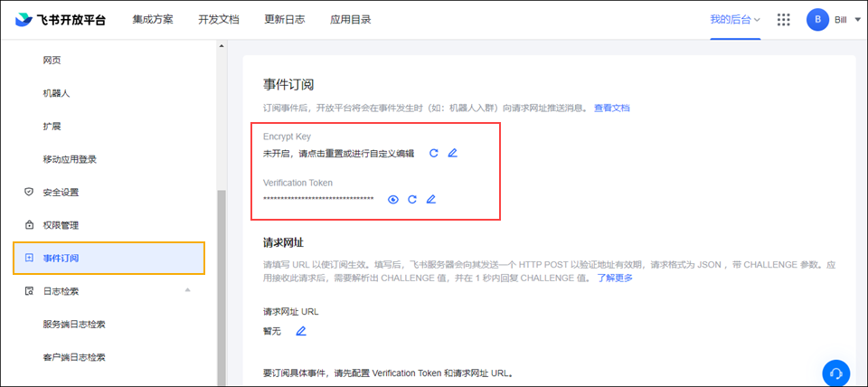Screen dimensions: 868x387
Task: Open the app grid launcher icon
Action: [x=783, y=20]
